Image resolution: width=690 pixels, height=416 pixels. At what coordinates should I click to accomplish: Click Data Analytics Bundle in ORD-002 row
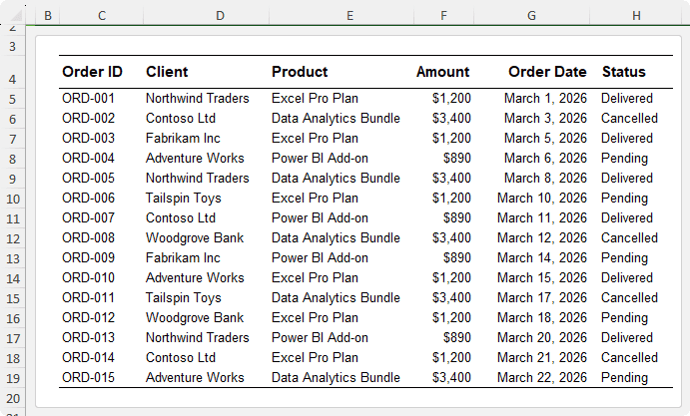click(336, 118)
